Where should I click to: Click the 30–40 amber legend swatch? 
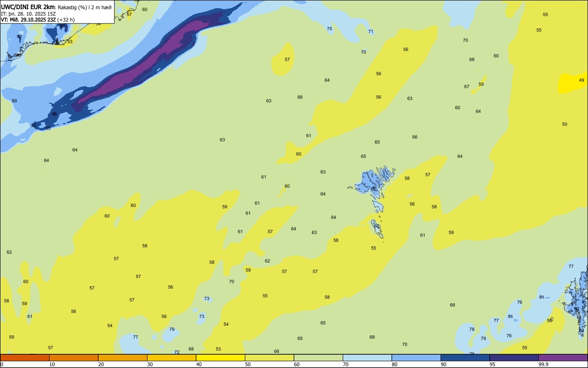pos(171,357)
